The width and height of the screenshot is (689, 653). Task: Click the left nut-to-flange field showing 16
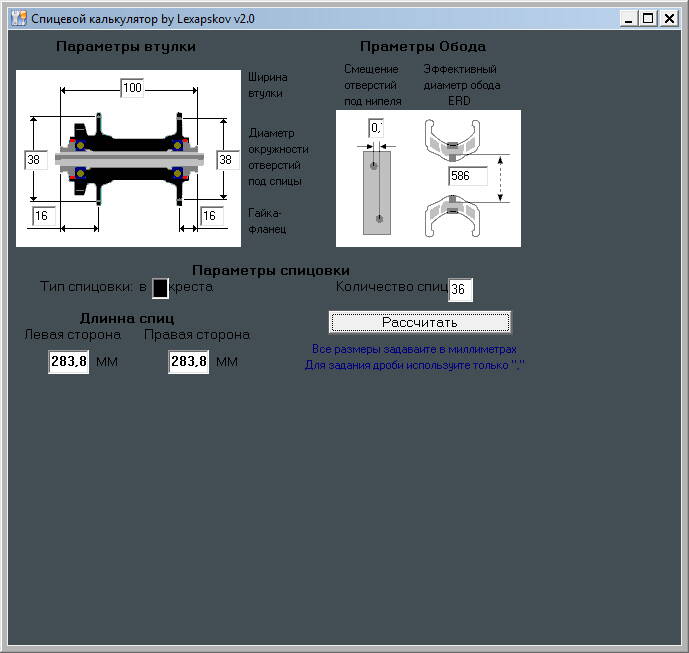(x=42, y=216)
